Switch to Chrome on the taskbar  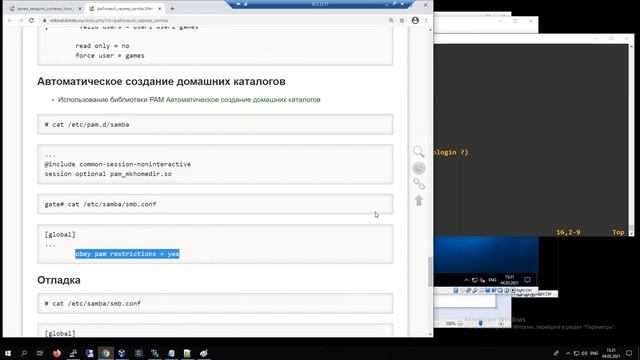pos(106,353)
